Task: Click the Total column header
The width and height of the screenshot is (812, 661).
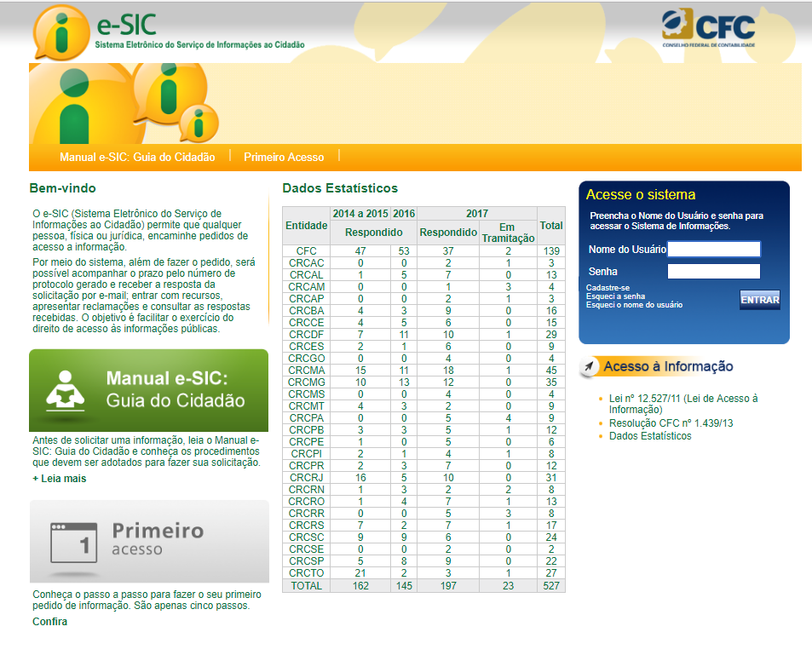Action: (551, 226)
